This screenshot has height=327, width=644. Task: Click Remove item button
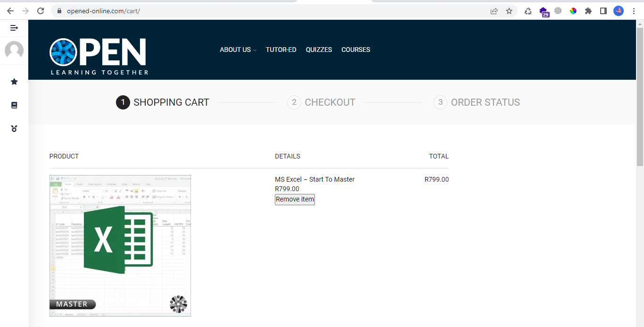(295, 200)
